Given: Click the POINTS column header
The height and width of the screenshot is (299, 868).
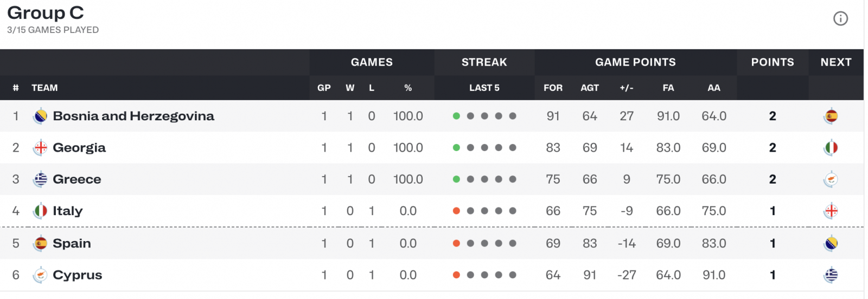Looking at the screenshot, I should [773, 62].
